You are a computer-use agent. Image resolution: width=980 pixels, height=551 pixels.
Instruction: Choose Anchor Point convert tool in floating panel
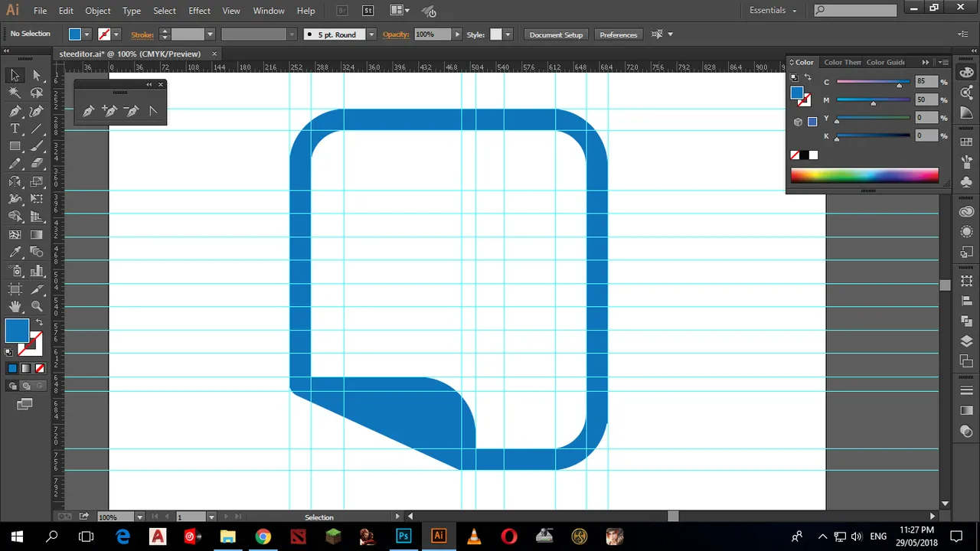(x=152, y=111)
